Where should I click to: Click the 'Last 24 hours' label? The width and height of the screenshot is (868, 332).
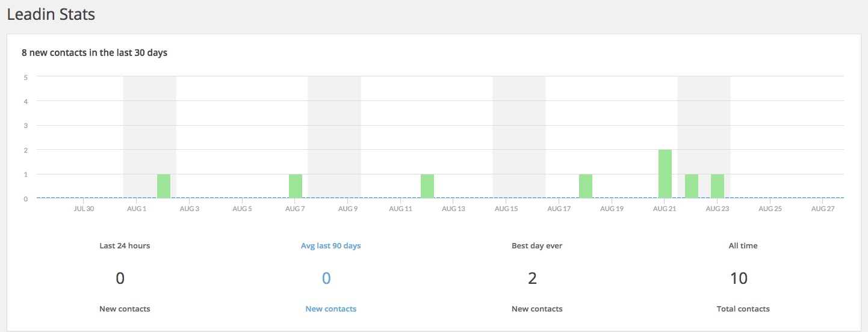click(125, 246)
